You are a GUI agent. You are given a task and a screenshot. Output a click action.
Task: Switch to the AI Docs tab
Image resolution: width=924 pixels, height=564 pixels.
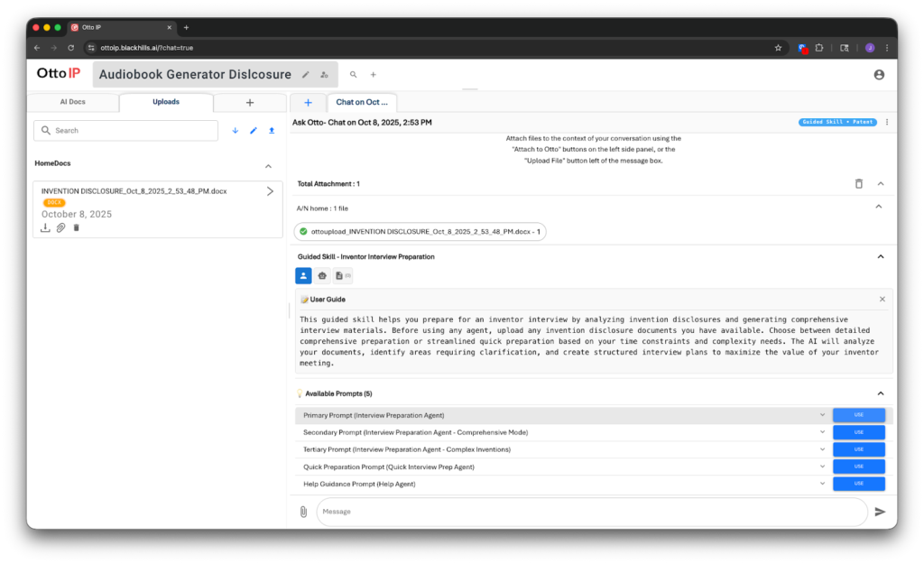click(72, 102)
